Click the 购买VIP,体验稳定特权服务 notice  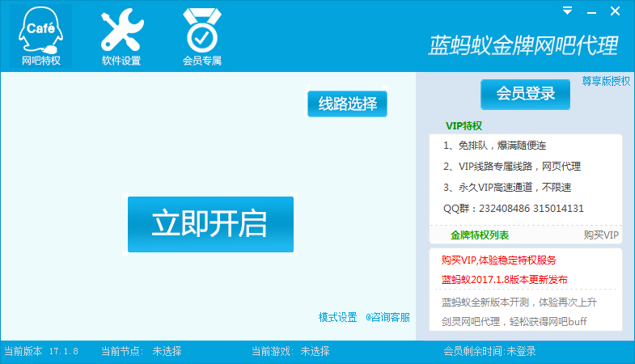(498, 260)
